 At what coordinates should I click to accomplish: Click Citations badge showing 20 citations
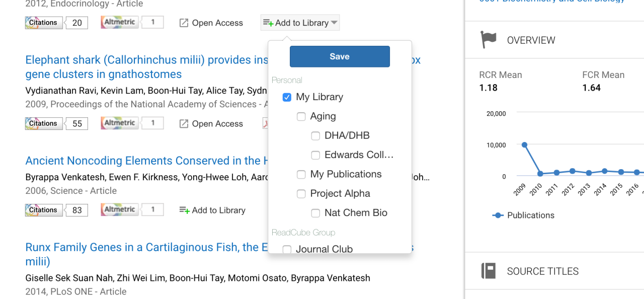(x=44, y=23)
